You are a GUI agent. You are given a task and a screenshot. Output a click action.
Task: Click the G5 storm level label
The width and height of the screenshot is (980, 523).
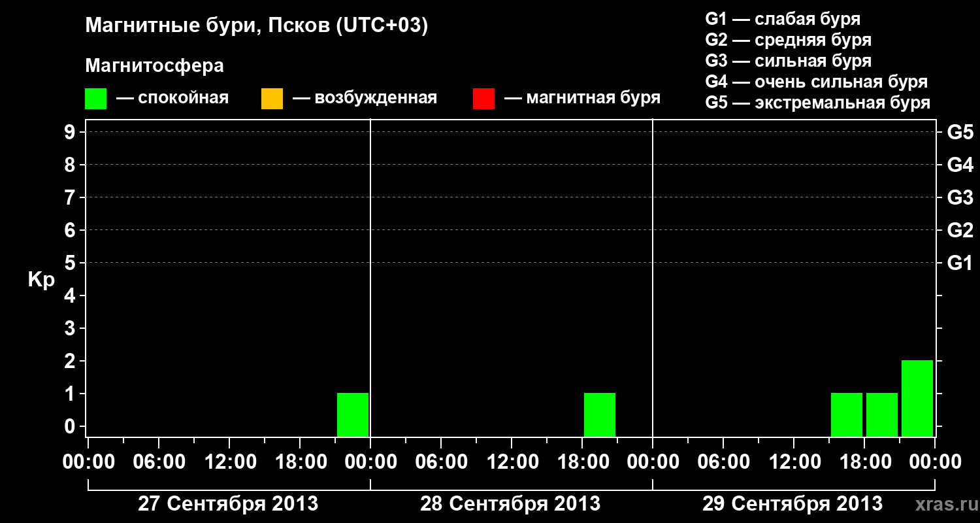960,132
